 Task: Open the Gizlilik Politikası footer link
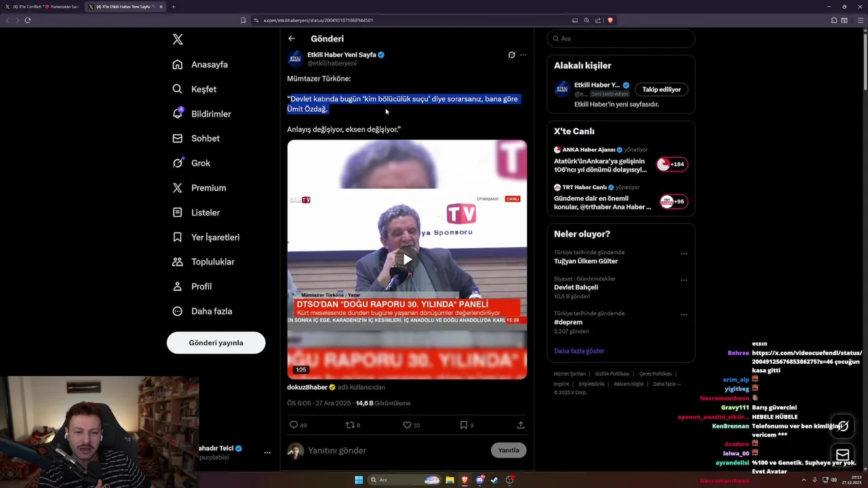[x=612, y=374]
